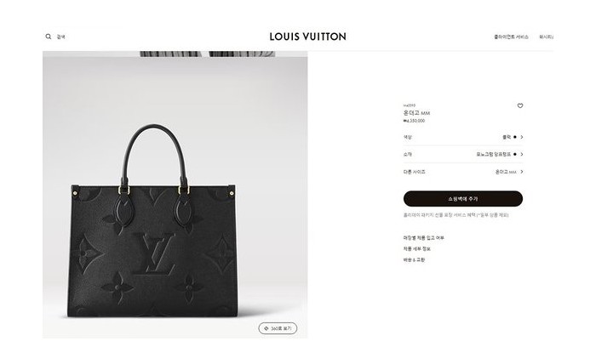Click the partial image strip above bag
This screenshot has width=596, height=364.
[x=207, y=54]
